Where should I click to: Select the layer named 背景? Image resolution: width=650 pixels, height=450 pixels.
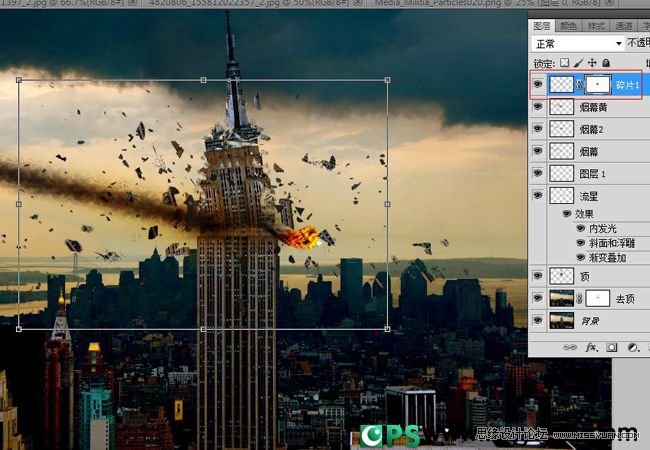[x=589, y=321]
